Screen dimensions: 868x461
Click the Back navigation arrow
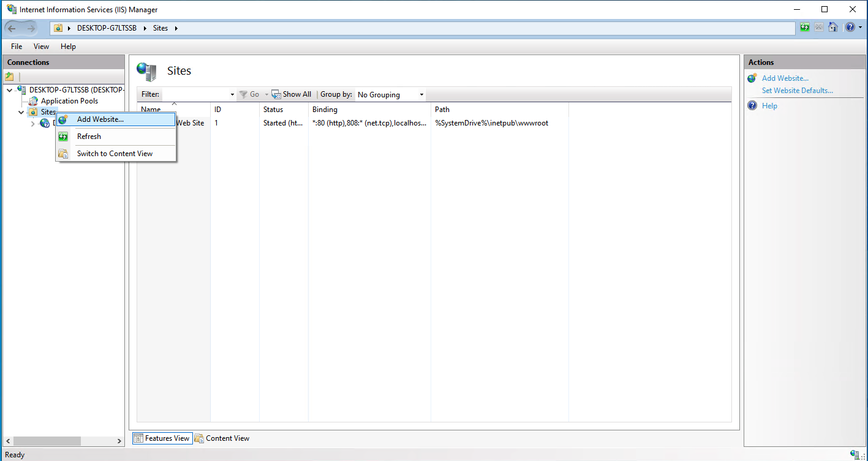(12, 28)
